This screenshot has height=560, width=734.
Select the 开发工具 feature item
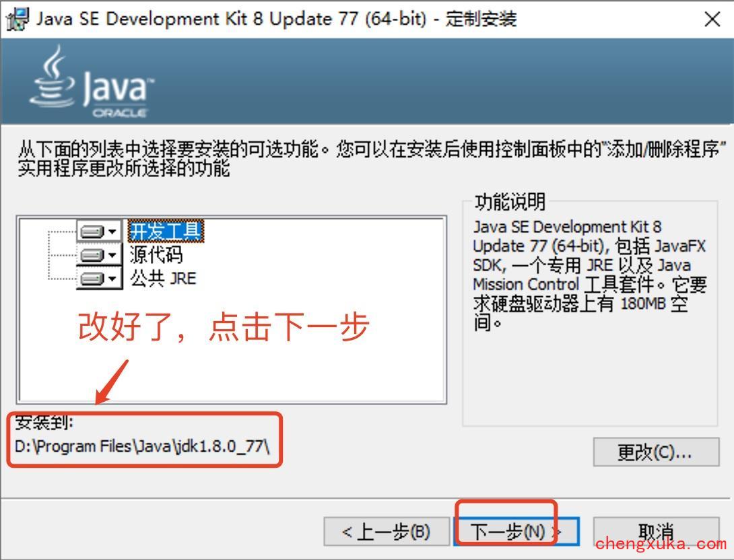point(166,231)
